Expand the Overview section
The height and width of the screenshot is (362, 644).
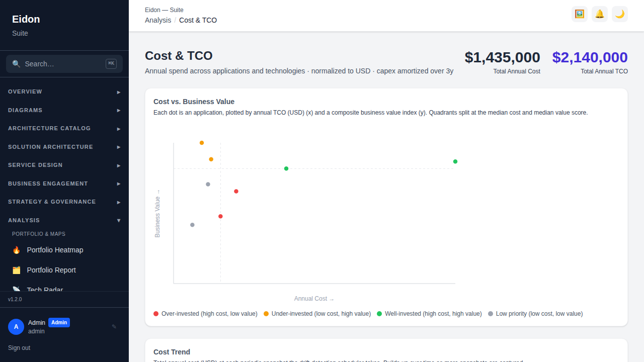(64, 92)
